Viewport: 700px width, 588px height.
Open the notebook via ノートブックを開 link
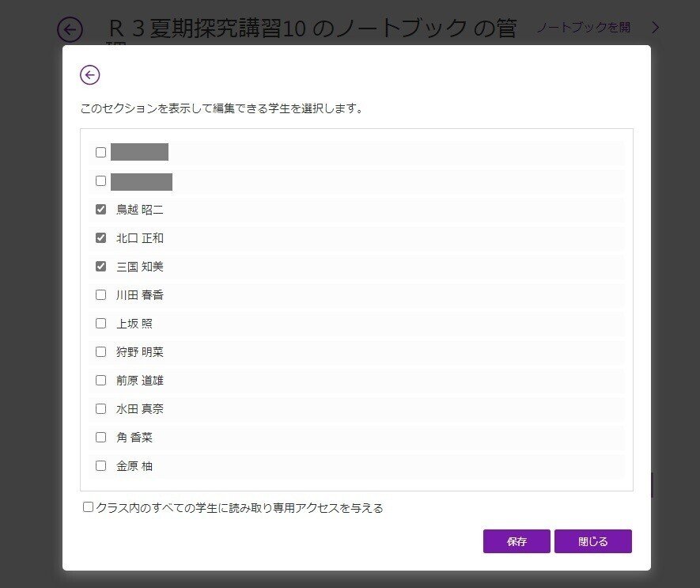pyautogui.click(x=583, y=26)
